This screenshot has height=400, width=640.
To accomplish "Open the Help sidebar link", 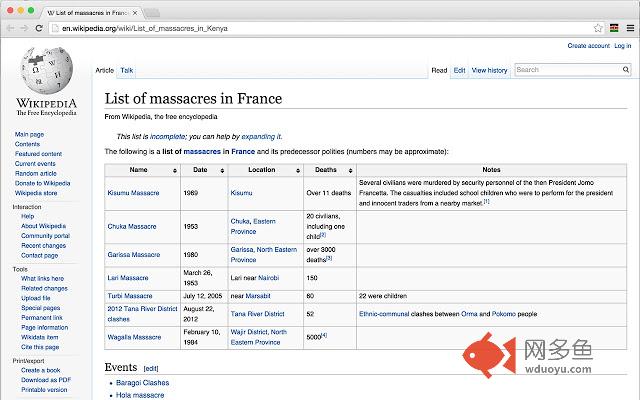I will click(x=27, y=216).
